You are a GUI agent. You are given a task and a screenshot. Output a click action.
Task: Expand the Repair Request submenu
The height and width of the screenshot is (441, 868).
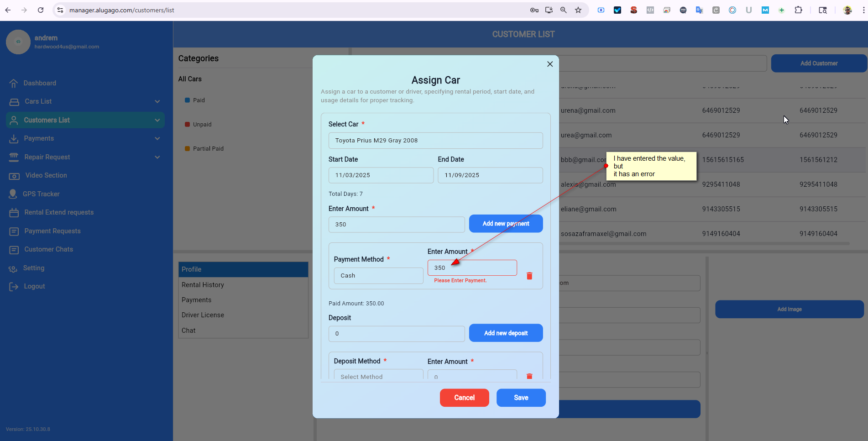point(157,157)
